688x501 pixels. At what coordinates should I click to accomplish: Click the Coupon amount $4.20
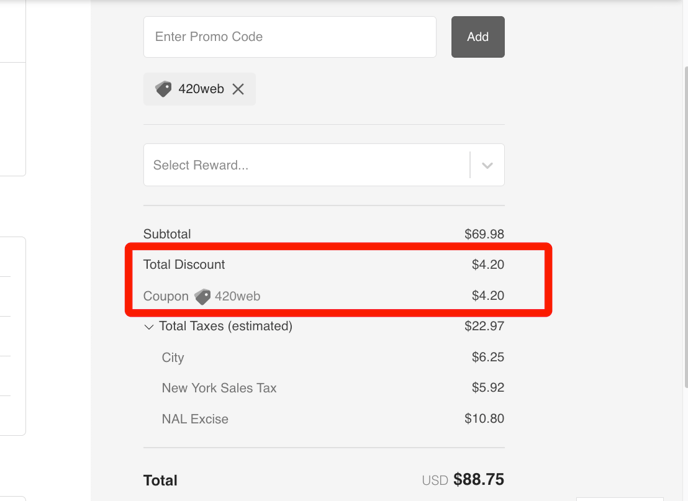coord(488,296)
